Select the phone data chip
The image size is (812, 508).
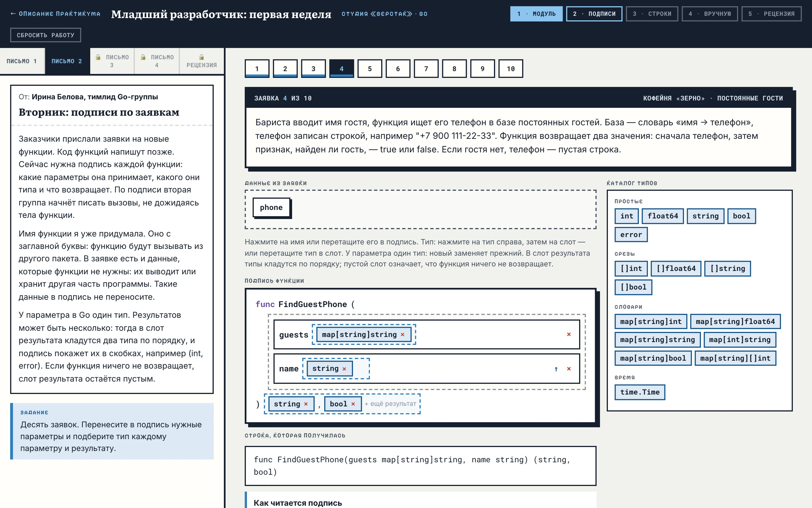[272, 208]
